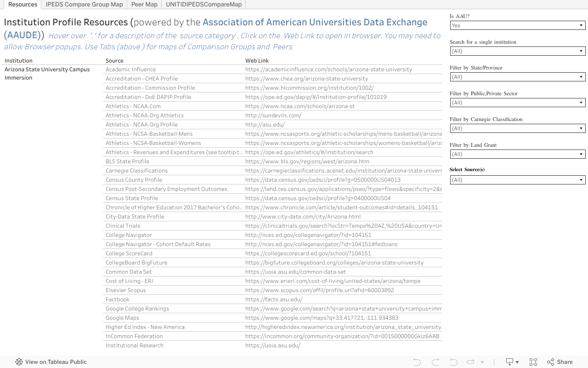Image resolution: width=588 pixels, height=368 pixels.
Task: Open the incommon.org community-organization link
Action: tap(342, 336)
